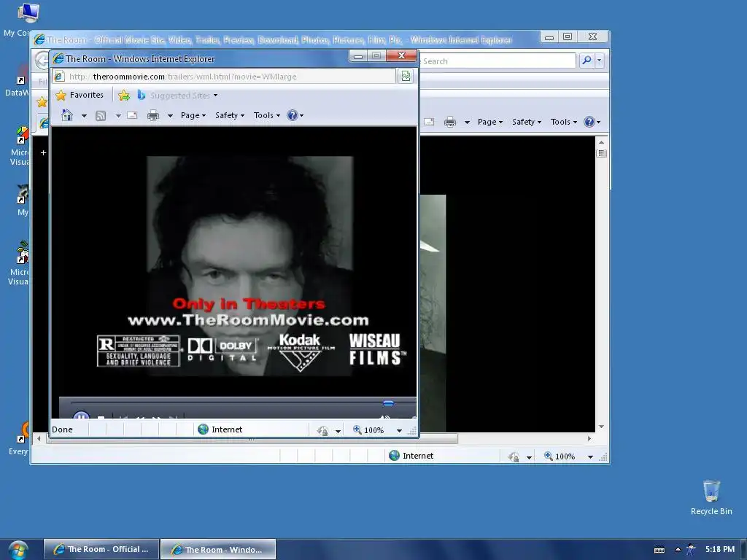Open the Page menu in the front window
The height and width of the screenshot is (560, 747).
193,115
